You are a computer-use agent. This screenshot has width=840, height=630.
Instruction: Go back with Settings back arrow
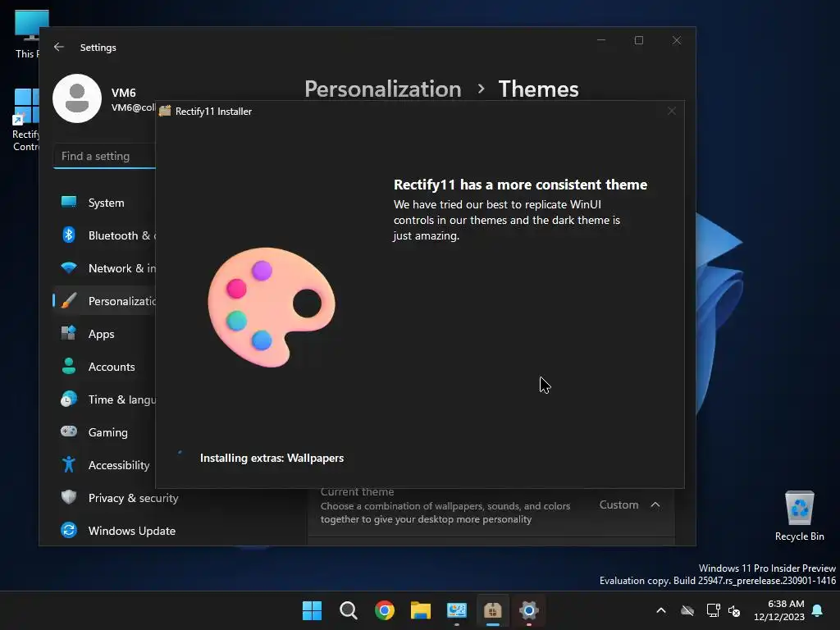pos(59,47)
